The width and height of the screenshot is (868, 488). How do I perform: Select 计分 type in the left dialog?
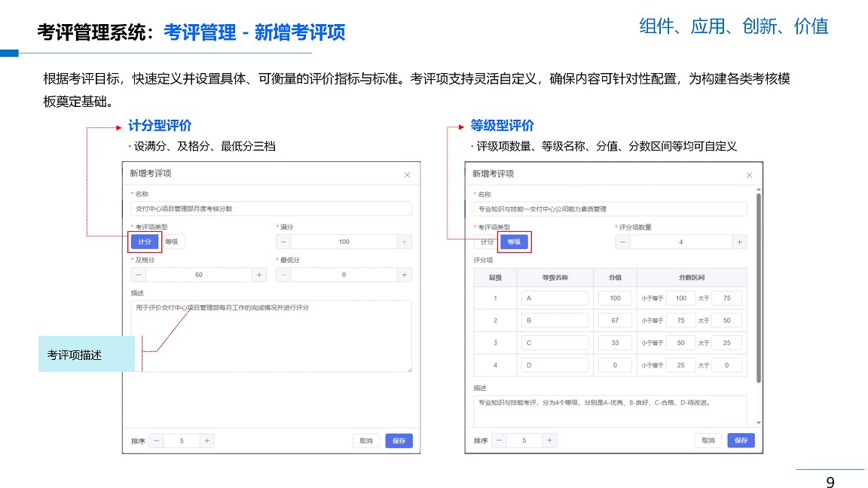coord(145,242)
